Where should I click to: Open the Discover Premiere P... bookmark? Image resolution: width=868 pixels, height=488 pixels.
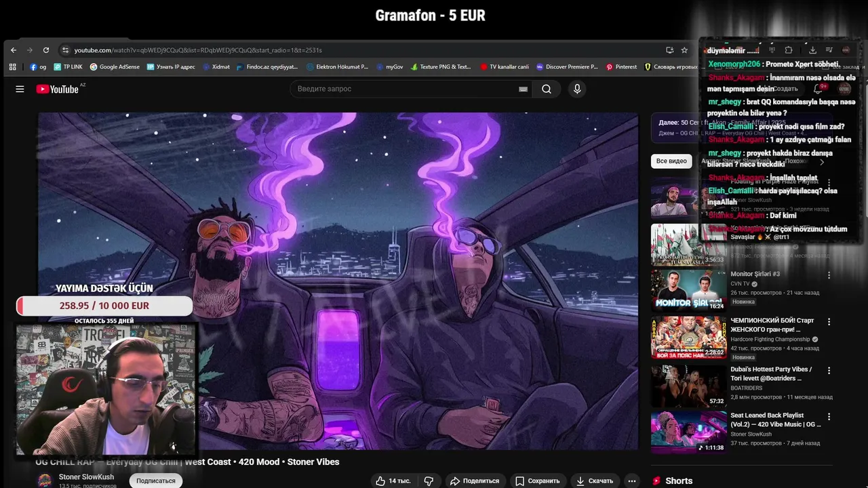point(567,67)
